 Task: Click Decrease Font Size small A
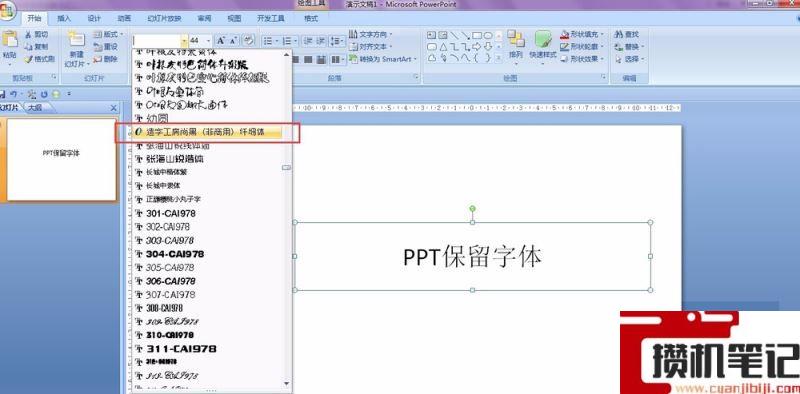tap(233, 40)
